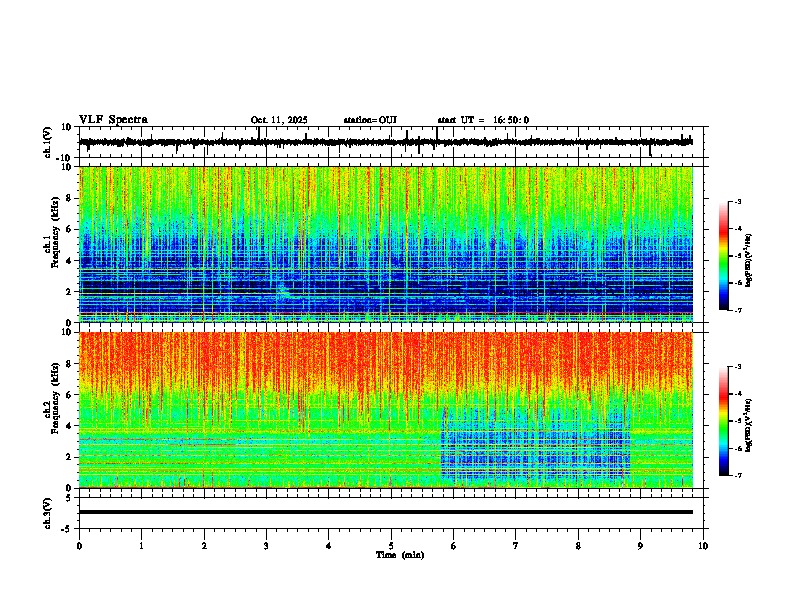The width and height of the screenshot is (792, 612).
Task: Click the time axis tick label "7"
Action: click(516, 546)
